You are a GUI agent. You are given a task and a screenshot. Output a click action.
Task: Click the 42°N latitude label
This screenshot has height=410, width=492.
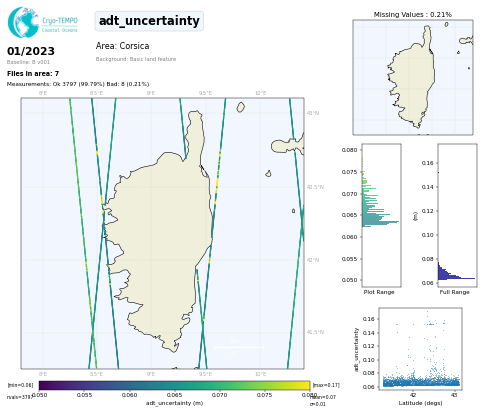(x=313, y=260)
